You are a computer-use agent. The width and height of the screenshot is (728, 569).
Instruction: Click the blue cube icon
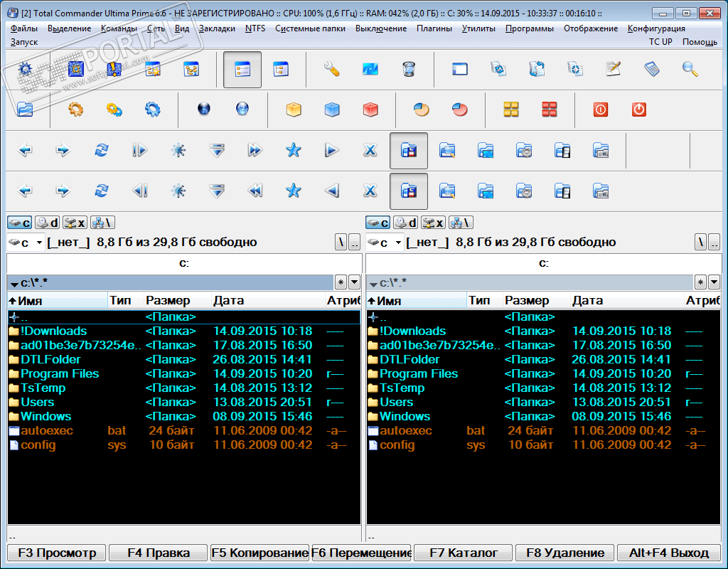point(332,110)
